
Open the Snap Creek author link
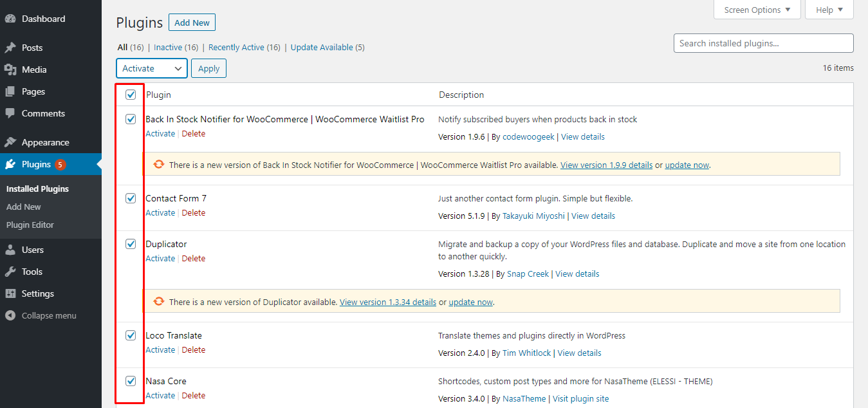point(528,274)
